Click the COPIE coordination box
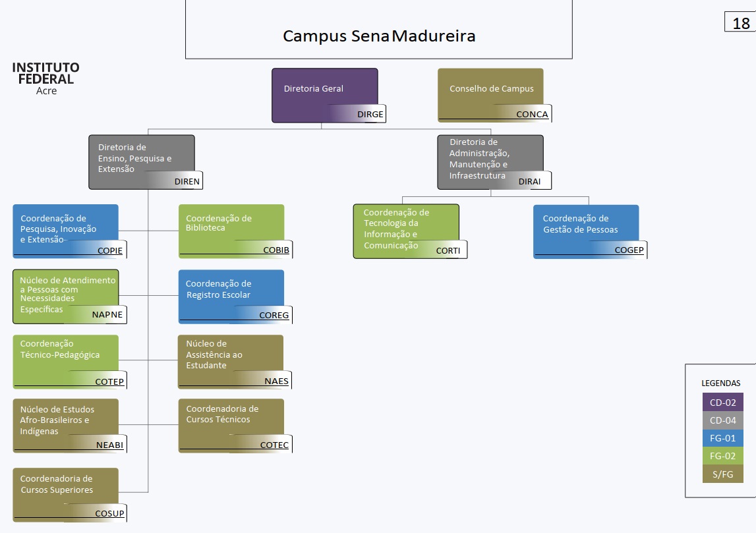This screenshot has height=533, width=756. click(65, 231)
